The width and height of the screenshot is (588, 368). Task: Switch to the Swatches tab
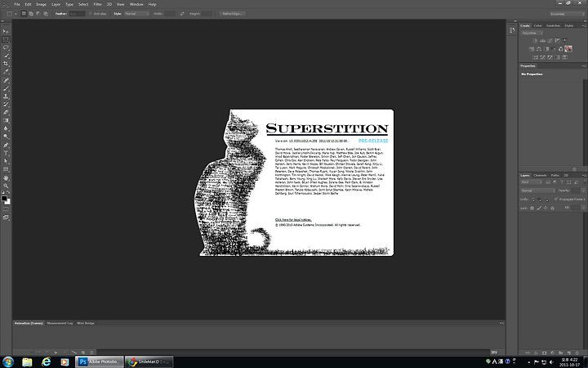[553, 25]
